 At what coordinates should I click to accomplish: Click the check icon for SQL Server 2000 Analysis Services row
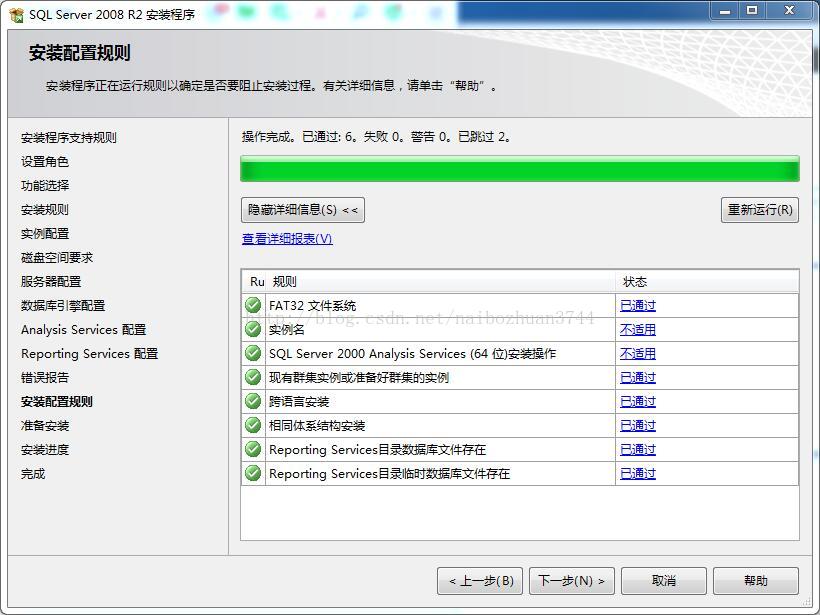253,353
